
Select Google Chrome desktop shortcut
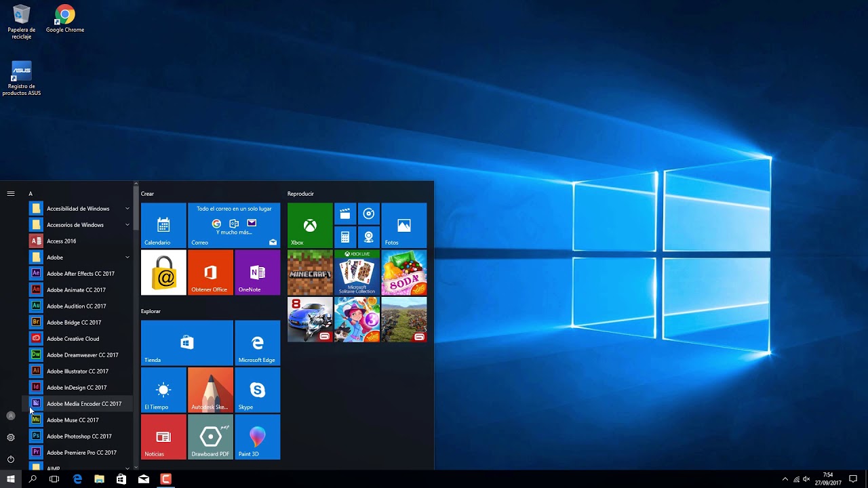click(65, 20)
